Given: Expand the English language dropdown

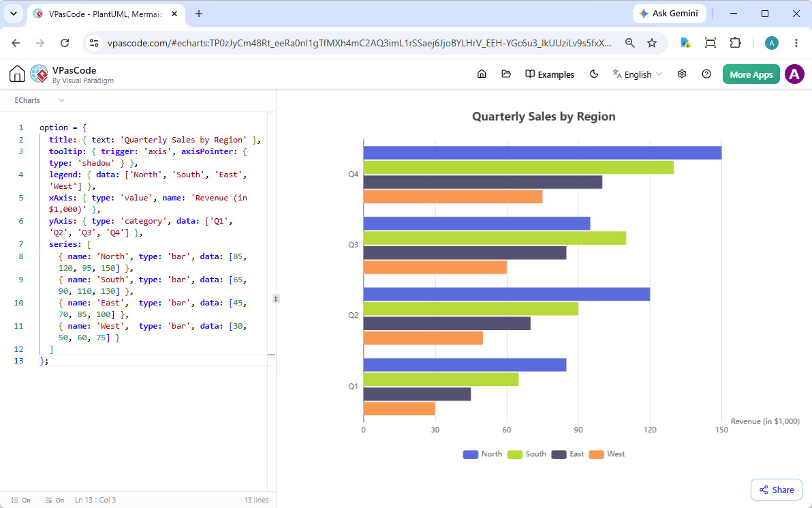Looking at the screenshot, I should click(637, 74).
